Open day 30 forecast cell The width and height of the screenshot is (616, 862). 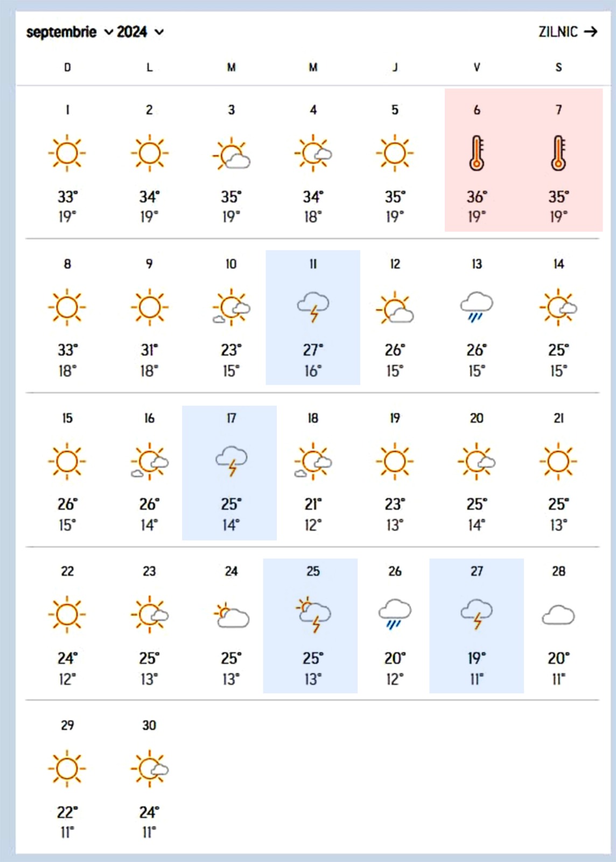click(149, 778)
